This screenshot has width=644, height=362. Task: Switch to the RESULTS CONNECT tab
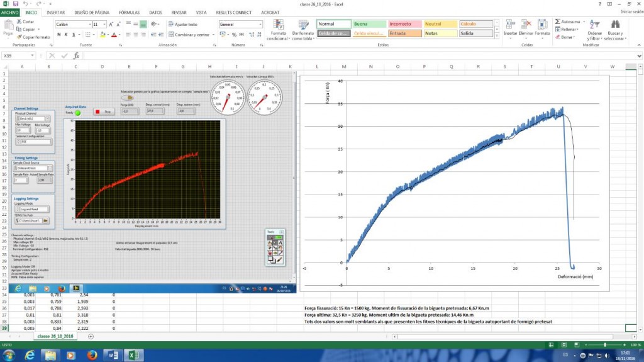click(234, 13)
